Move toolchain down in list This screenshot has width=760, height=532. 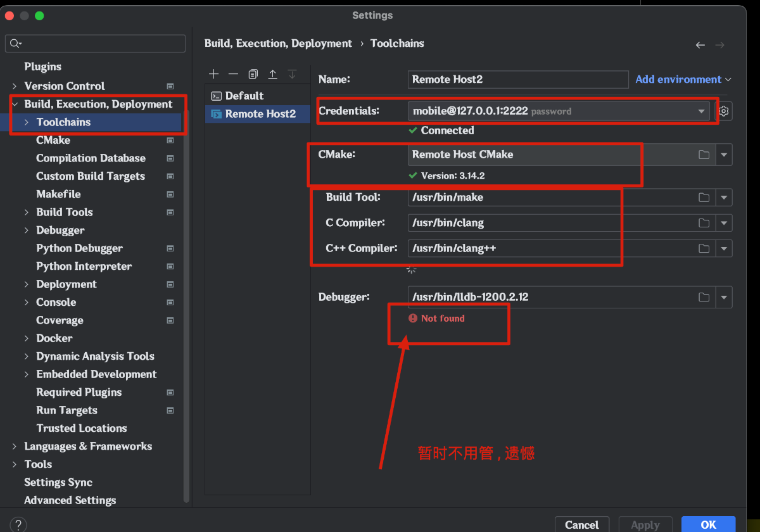click(x=292, y=74)
